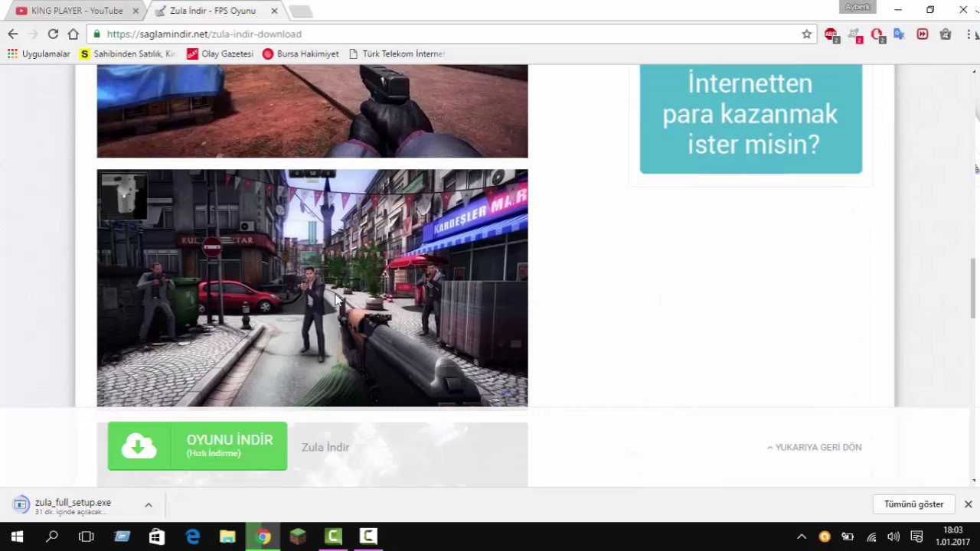
Task: Open File Explorer from the taskbar
Action: (x=227, y=536)
